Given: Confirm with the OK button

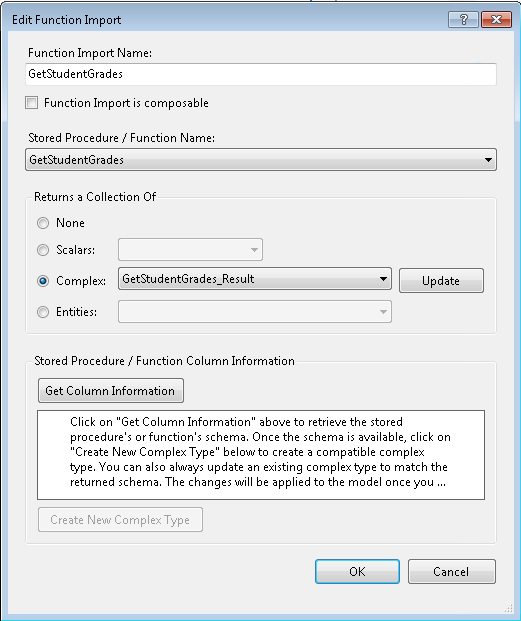Looking at the screenshot, I should pos(357,571).
